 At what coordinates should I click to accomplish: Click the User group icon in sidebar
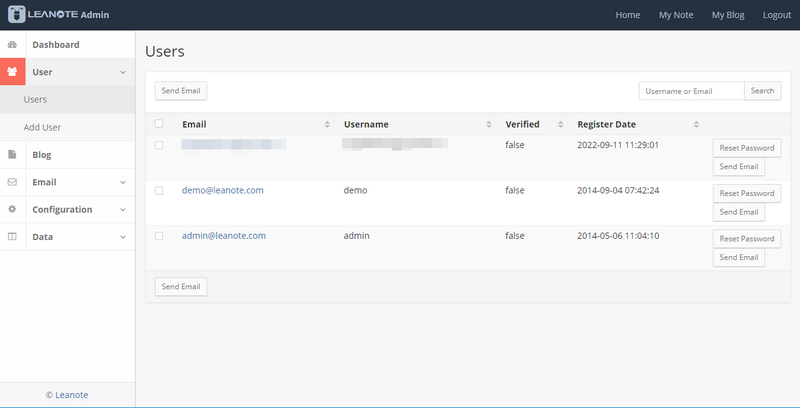pos(12,72)
